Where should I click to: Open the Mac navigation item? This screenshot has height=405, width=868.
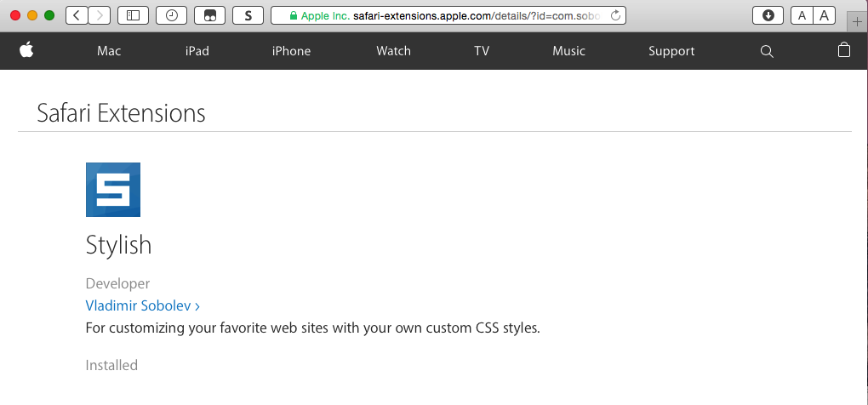pyautogui.click(x=109, y=51)
